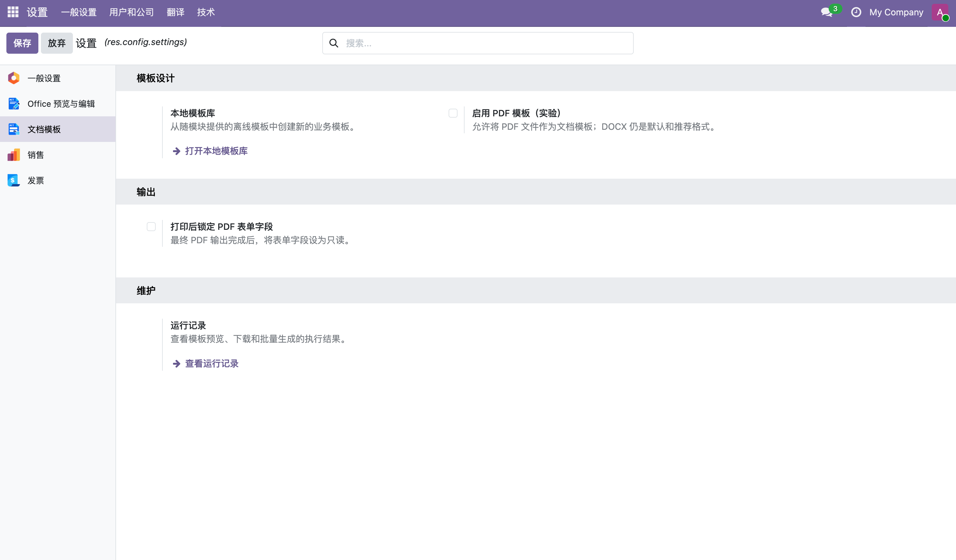This screenshot has width=956, height=560.
Task: Click the 保存 button
Action: (22, 43)
